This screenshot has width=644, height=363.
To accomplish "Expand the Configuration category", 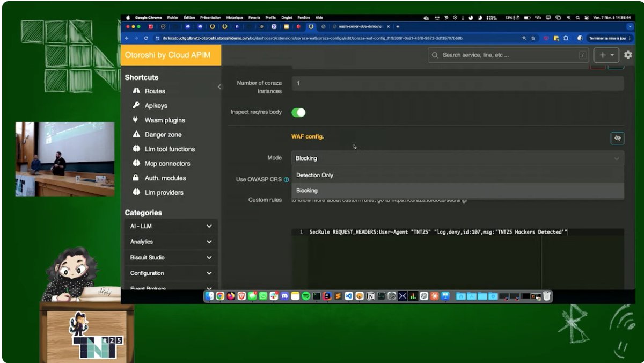I will (171, 273).
